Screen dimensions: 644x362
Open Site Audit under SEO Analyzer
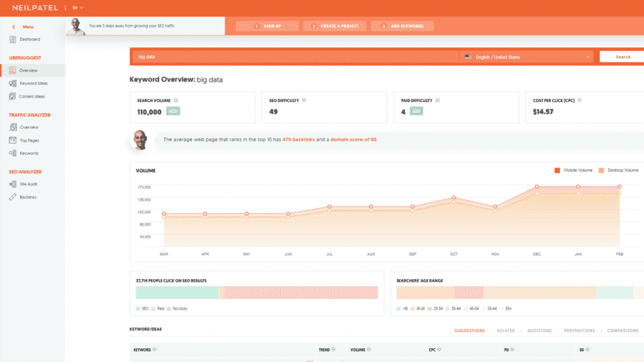(x=27, y=184)
